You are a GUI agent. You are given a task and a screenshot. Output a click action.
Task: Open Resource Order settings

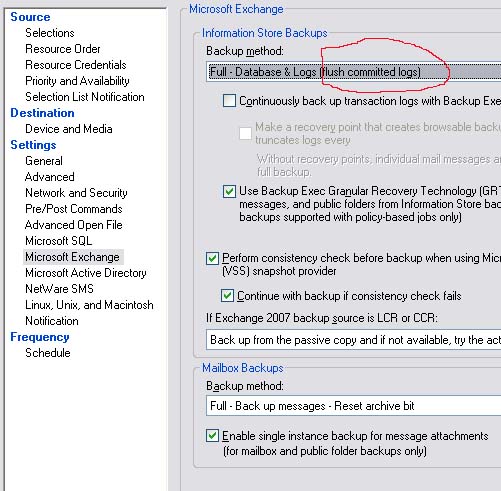click(x=63, y=49)
